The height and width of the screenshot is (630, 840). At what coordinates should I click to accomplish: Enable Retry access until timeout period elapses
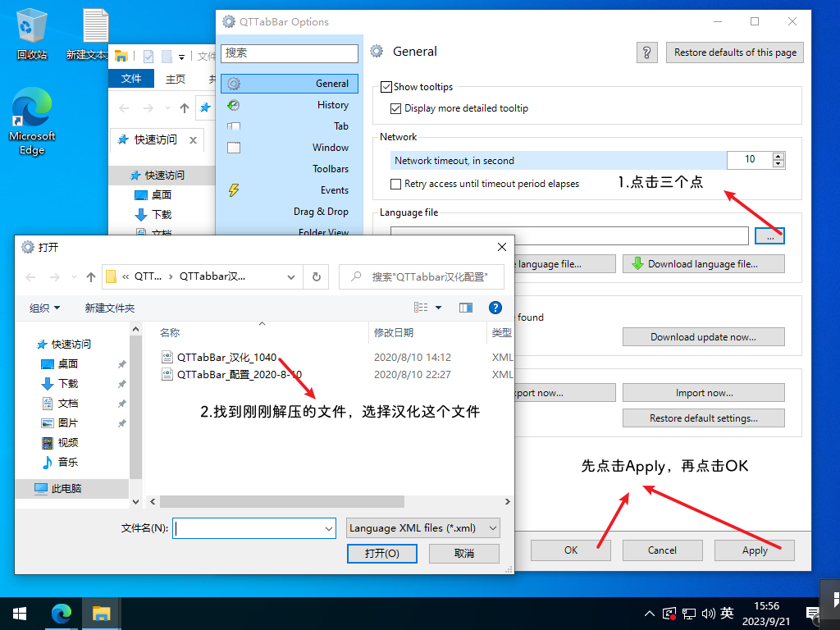[x=396, y=185]
